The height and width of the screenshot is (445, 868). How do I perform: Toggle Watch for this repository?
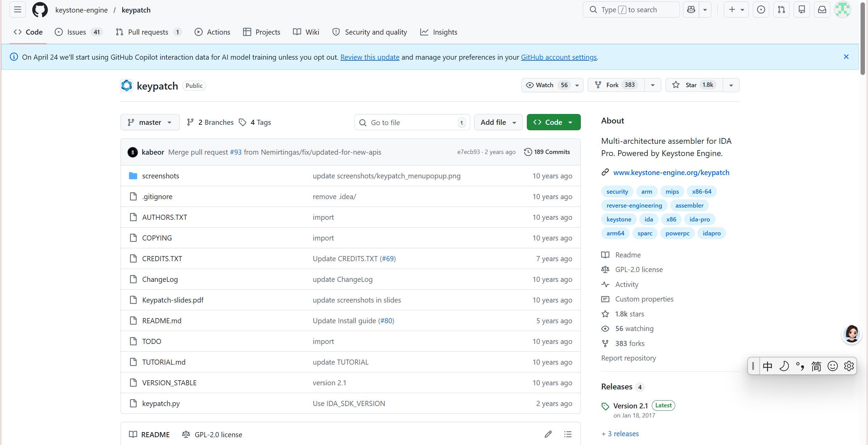coord(545,85)
